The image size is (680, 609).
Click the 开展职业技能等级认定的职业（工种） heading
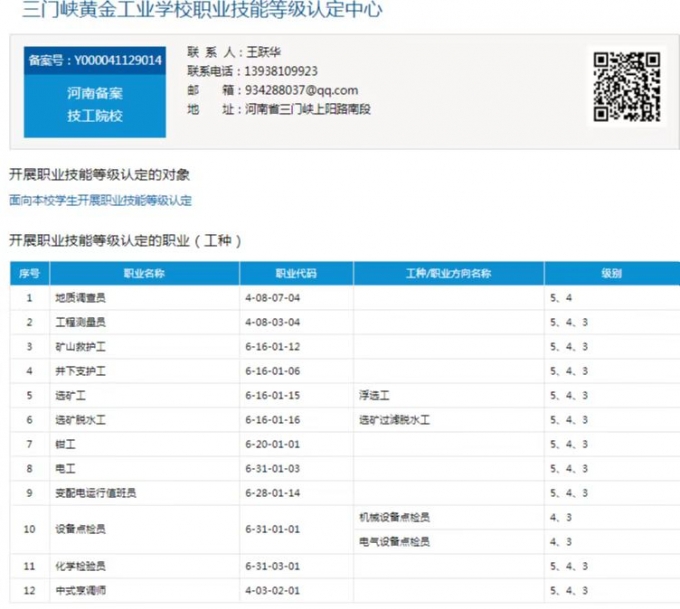(125, 240)
